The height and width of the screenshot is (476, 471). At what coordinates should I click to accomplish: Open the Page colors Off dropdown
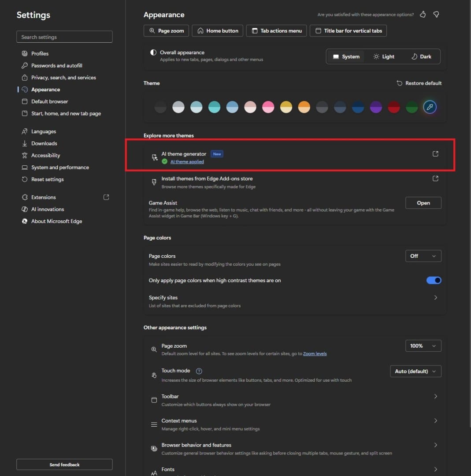click(423, 256)
